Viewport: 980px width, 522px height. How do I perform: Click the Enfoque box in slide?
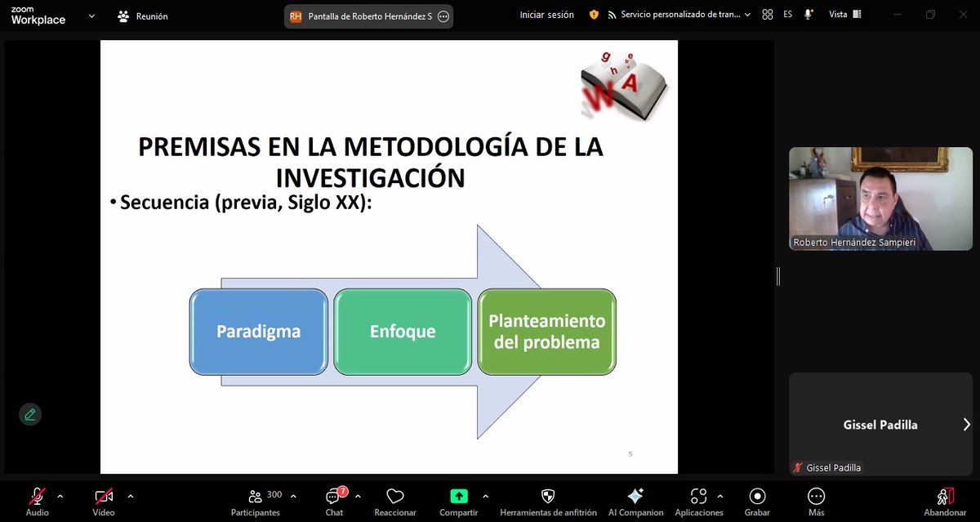tap(403, 332)
